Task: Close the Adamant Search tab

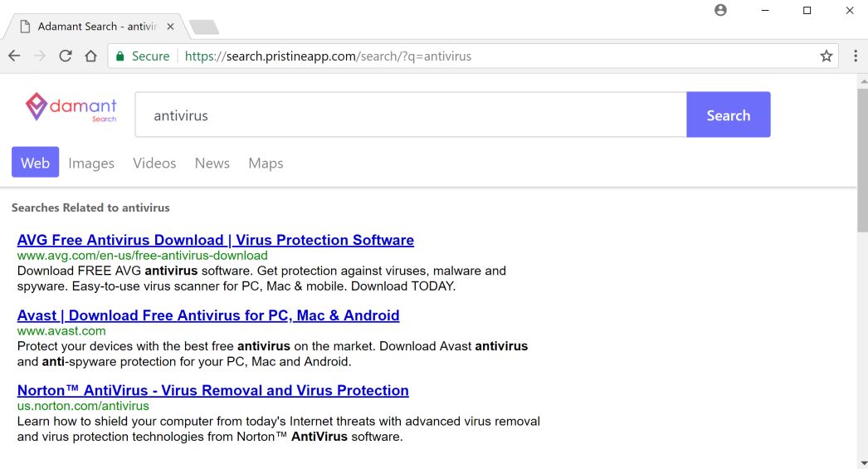Action: 171,27
